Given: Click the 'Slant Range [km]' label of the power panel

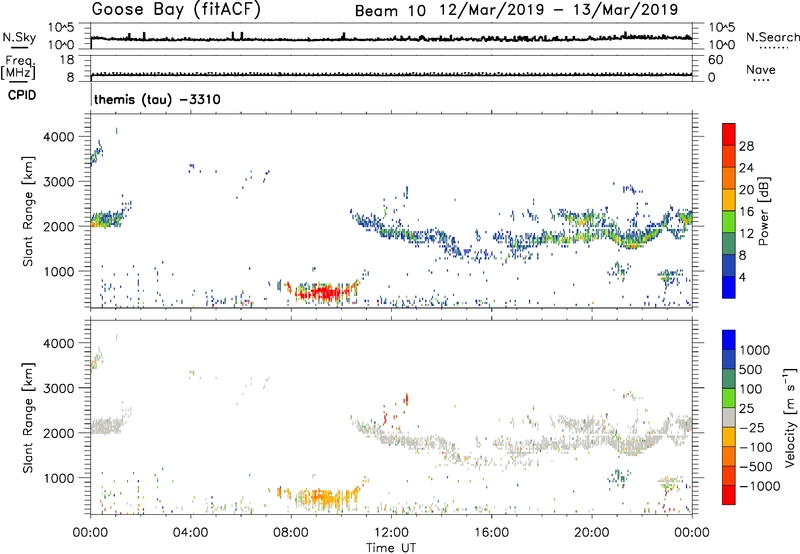Looking at the screenshot, I should point(28,211).
